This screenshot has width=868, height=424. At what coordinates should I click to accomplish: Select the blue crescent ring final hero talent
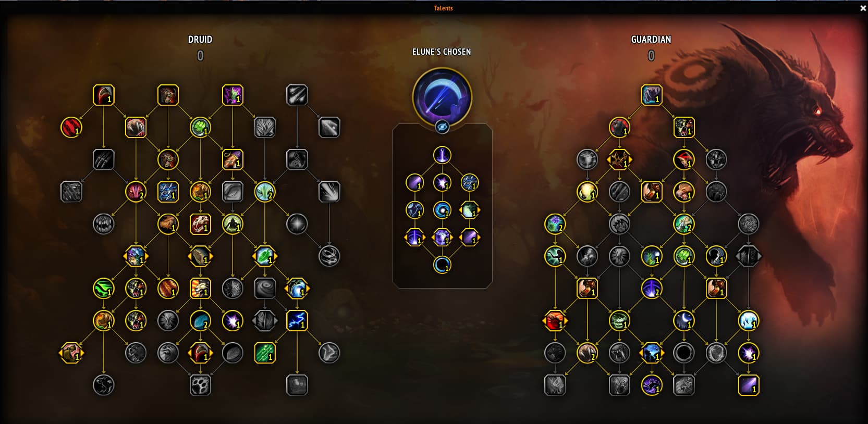coord(442,265)
